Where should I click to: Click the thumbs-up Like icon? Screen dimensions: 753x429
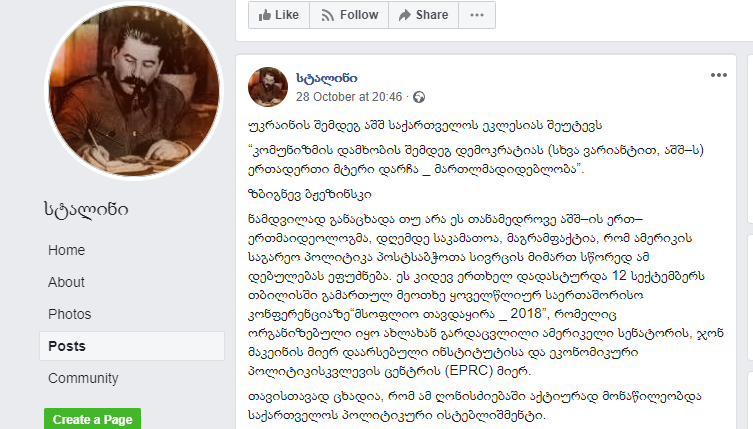pos(265,15)
